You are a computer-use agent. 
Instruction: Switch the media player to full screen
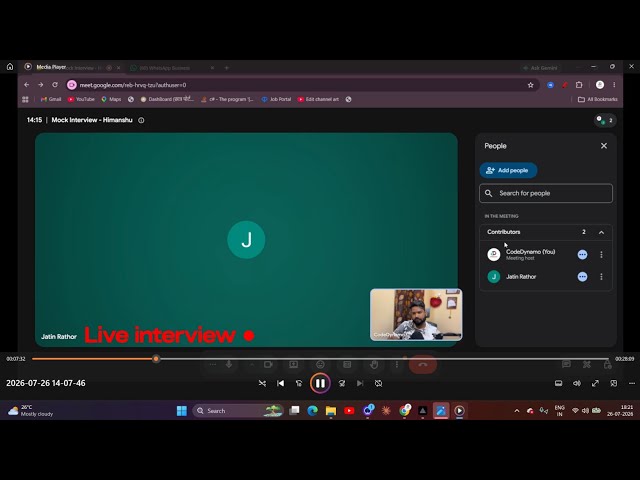(x=595, y=383)
